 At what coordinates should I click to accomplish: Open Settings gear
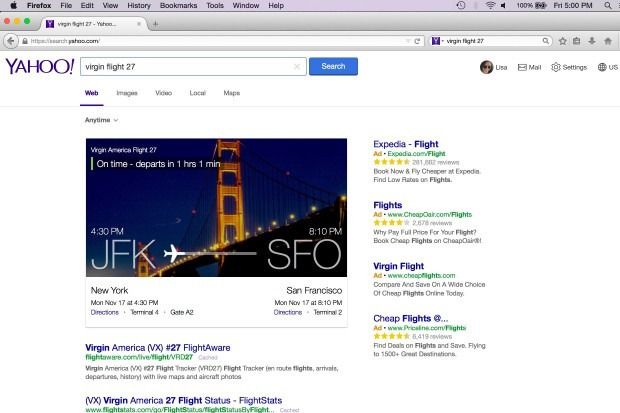click(x=569, y=67)
